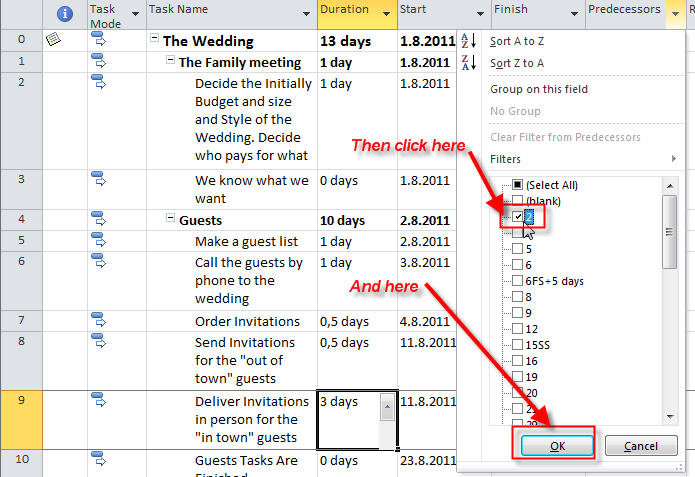The image size is (695, 477).
Task: Check the 15SS filter checkbox
Action: (517, 345)
